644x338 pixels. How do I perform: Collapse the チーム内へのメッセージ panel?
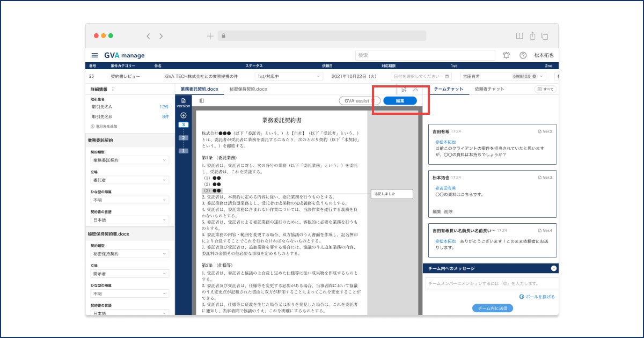[x=554, y=268]
